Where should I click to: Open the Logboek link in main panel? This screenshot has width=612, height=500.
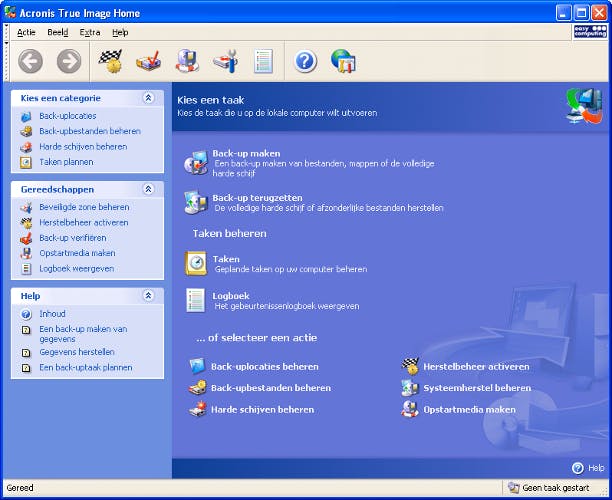point(231,295)
